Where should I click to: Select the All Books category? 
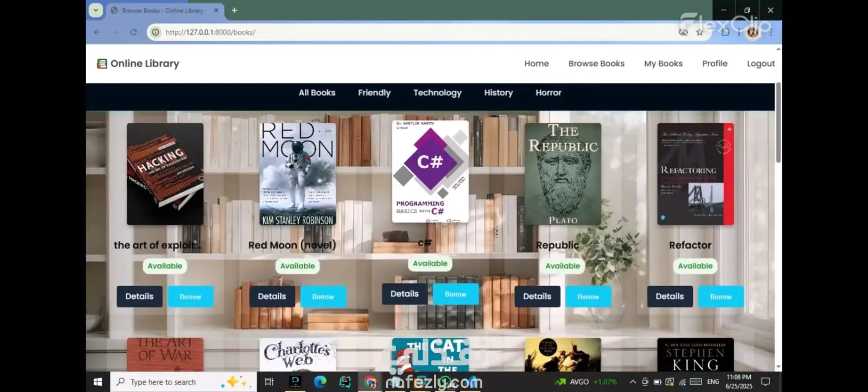coord(317,93)
